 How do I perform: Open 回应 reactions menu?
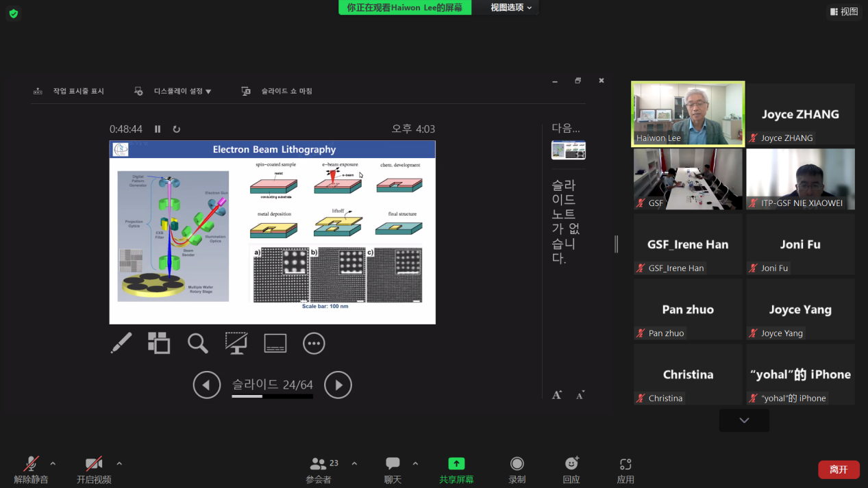click(x=571, y=470)
